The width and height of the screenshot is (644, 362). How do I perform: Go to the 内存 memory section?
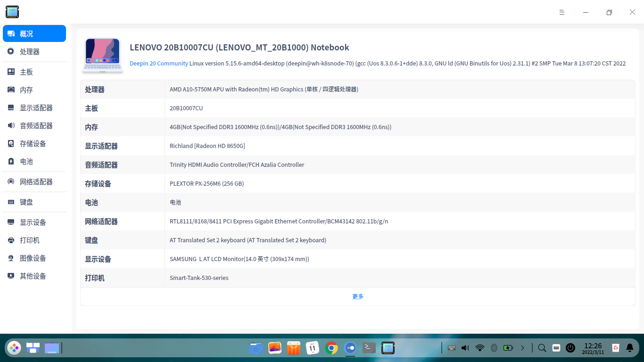[x=34, y=90]
